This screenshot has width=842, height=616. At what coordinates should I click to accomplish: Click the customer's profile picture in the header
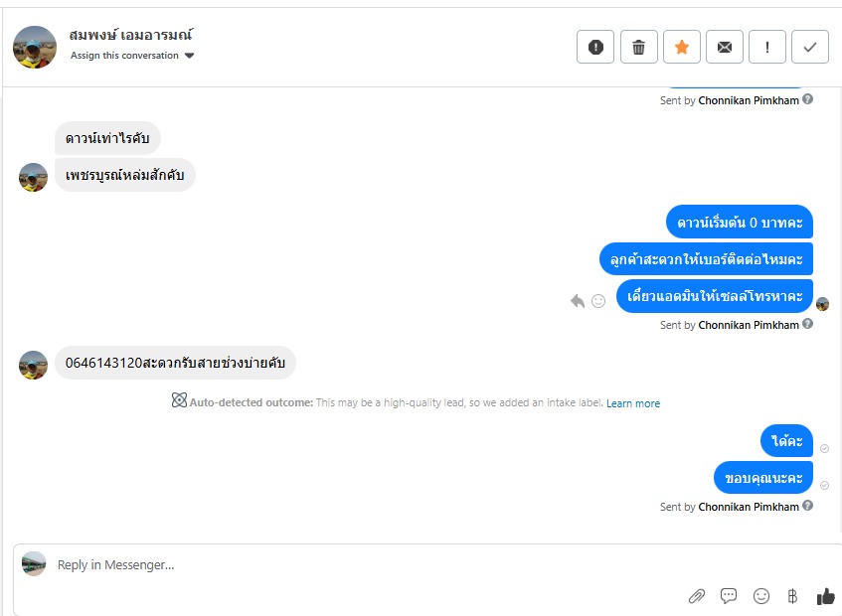click(35, 47)
